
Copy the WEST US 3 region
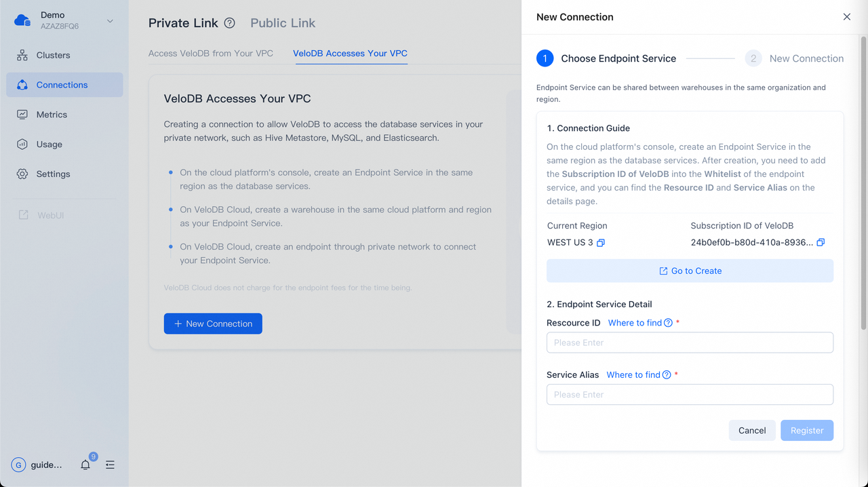tap(601, 243)
